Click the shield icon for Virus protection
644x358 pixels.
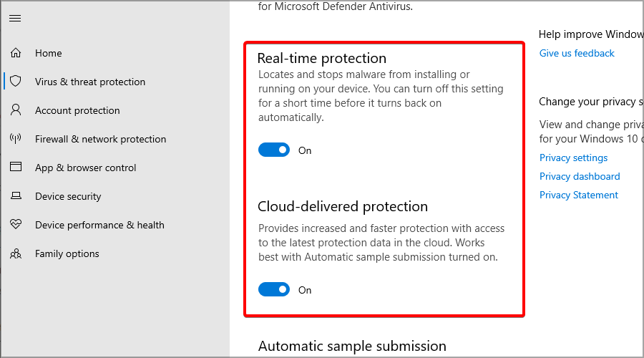click(x=16, y=81)
